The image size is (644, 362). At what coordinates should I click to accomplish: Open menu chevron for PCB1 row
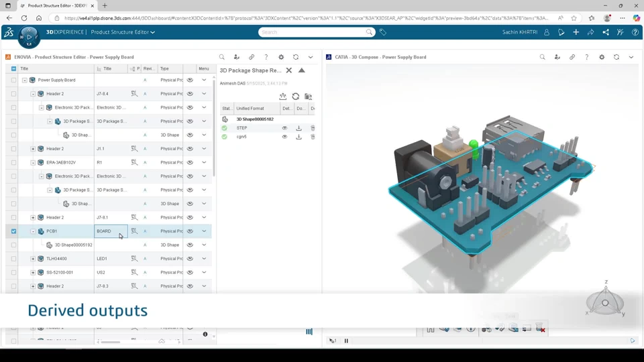(x=204, y=231)
